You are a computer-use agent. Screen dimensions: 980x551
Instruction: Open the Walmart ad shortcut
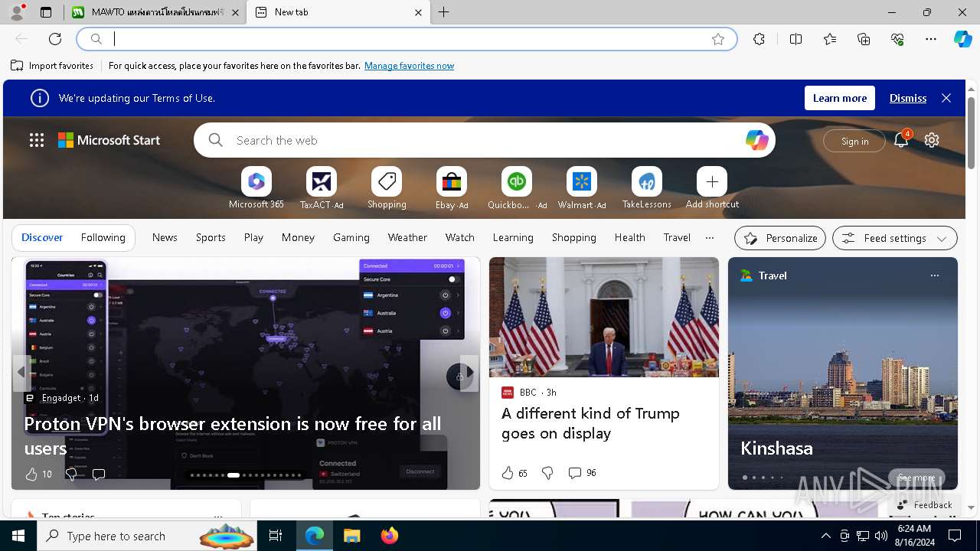[582, 188]
